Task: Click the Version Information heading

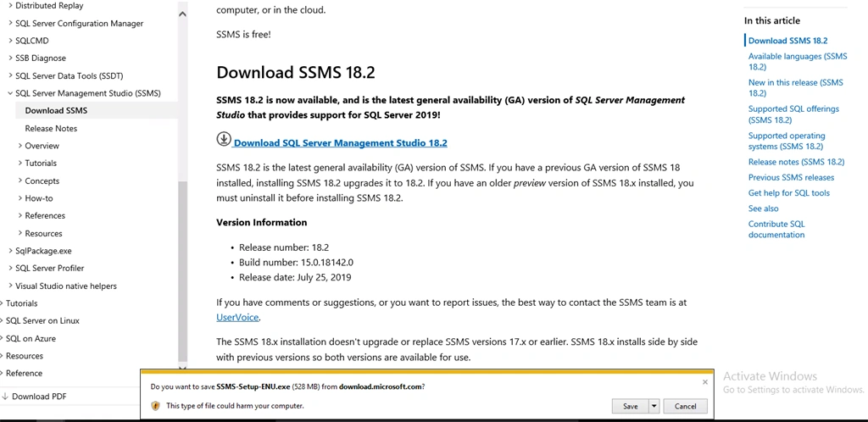Action: (261, 222)
